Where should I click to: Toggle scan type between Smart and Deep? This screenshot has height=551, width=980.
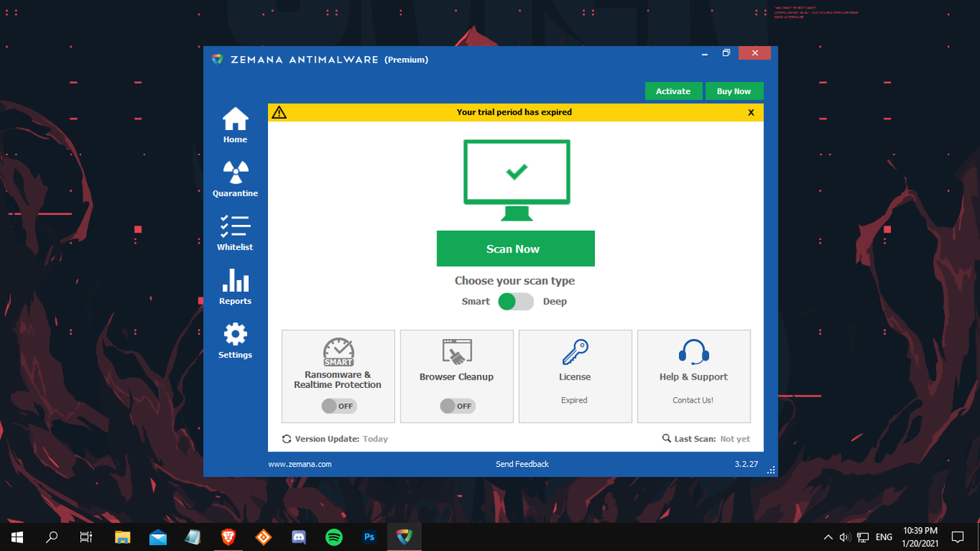click(516, 302)
